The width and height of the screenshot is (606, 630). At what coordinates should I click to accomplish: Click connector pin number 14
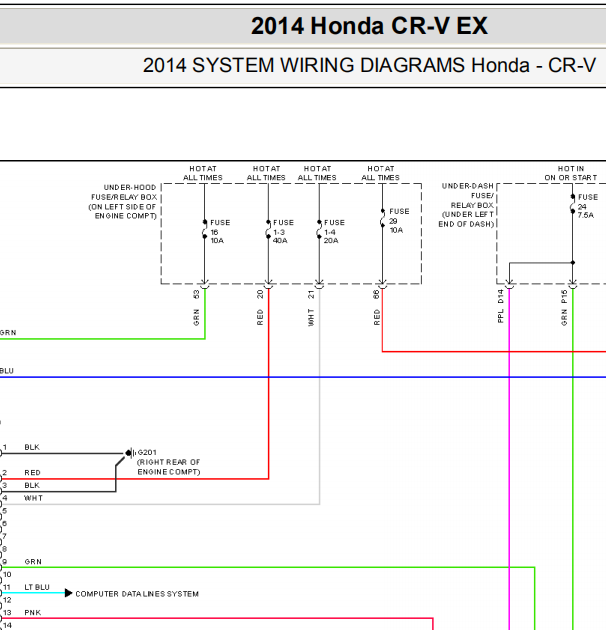[7, 626]
